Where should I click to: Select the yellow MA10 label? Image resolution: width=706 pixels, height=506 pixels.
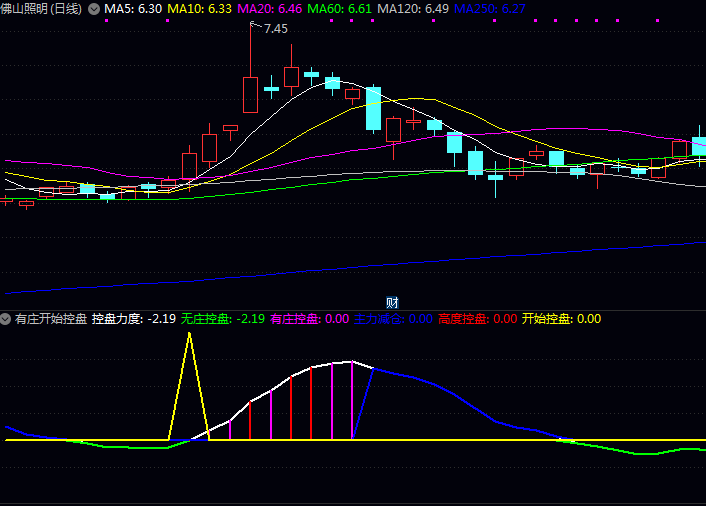click(x=199, y=9)
